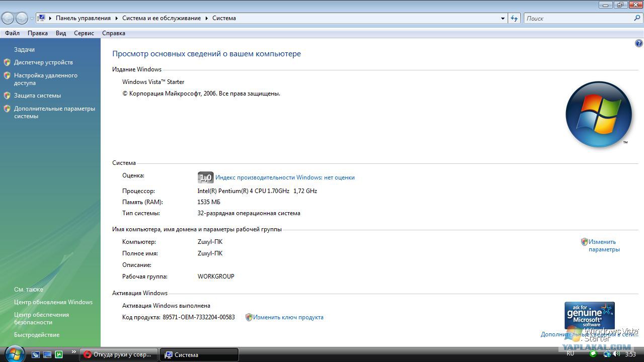Click the network tray icon
The width and height of the screenshot is (644, 362).
(607, 354)
